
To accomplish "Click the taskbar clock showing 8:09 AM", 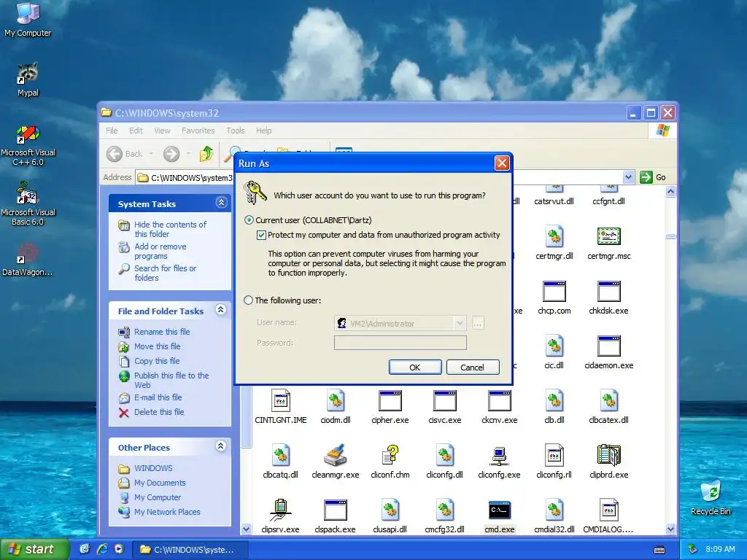I will click(x=720, y=549).
